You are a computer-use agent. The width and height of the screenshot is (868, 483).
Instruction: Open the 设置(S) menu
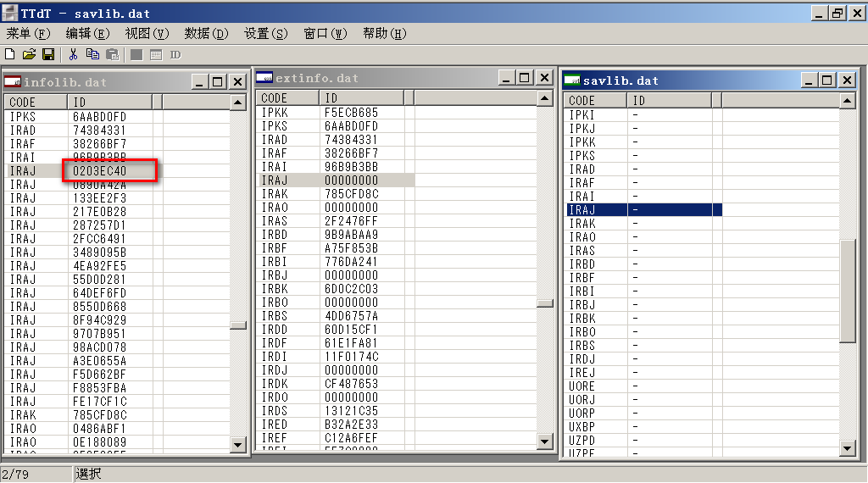pos(265,33)
